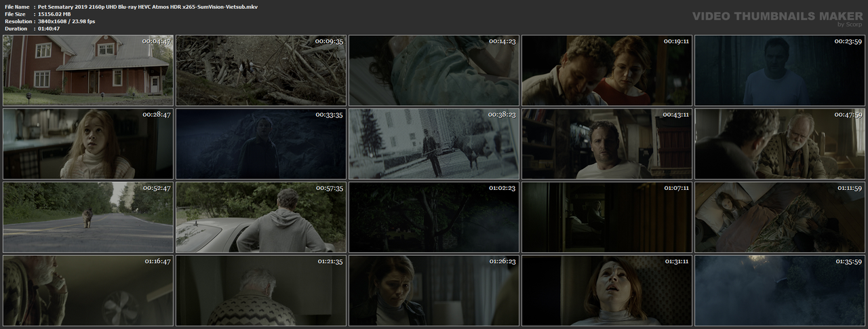Click the thumbnail stamped 01:07:11
This screenshot has width=868, height=329.
pyautogui.click(x=607, y=217)
